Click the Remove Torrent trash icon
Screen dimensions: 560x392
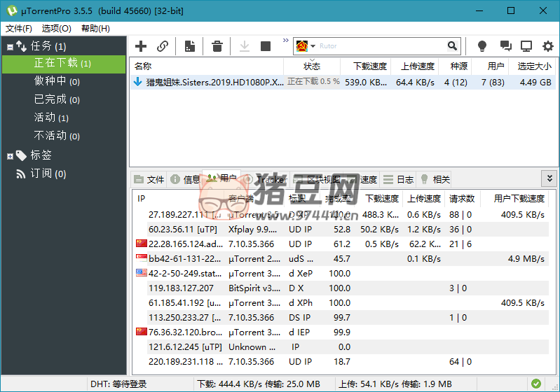(217, 46)
